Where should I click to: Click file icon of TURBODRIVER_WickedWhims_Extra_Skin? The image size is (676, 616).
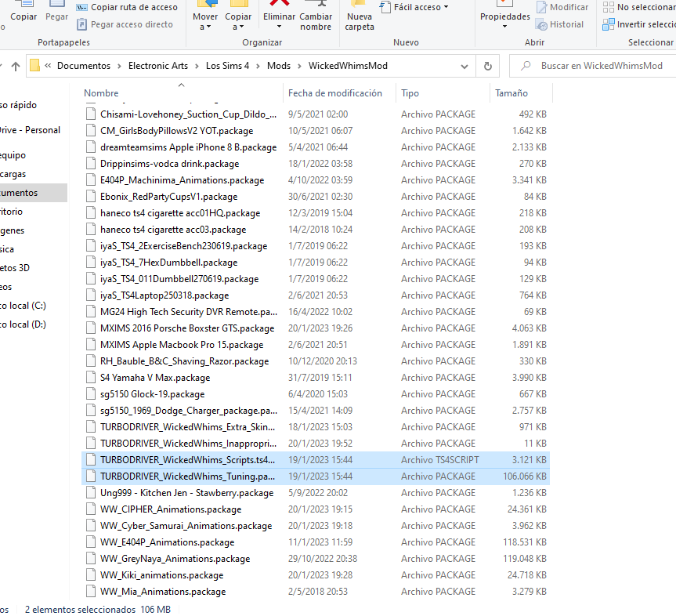(91, 427)
